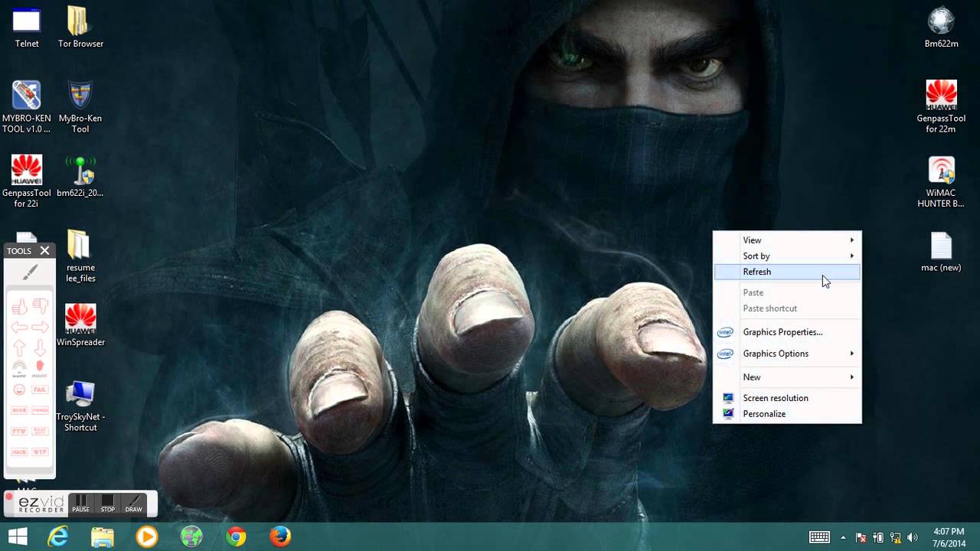The image size is (980, 551).
Task: Open the network status tray icon
Action: [x=895, y=537]
